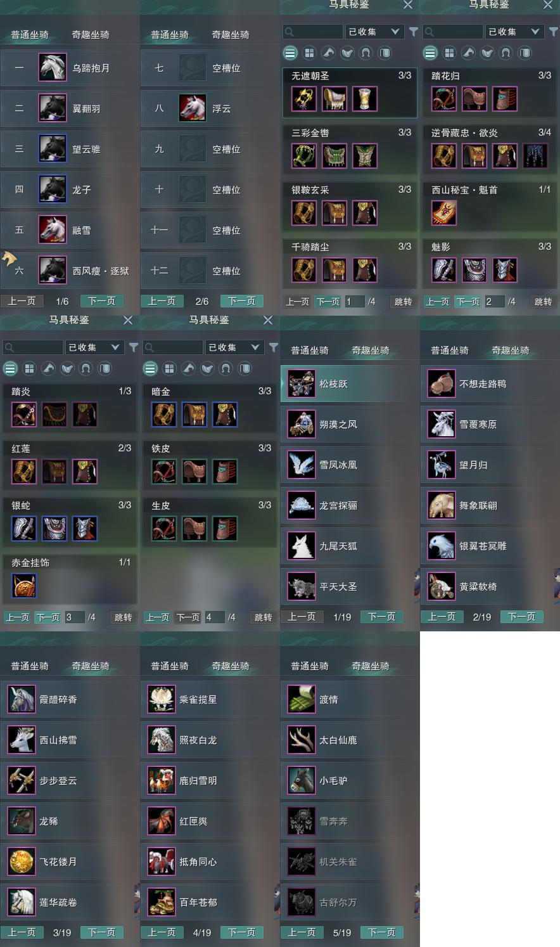Screen dimensions: 560x947
Task: Open the 西山秘宝·魁首 red gear icon
Action: click(444, 213)
